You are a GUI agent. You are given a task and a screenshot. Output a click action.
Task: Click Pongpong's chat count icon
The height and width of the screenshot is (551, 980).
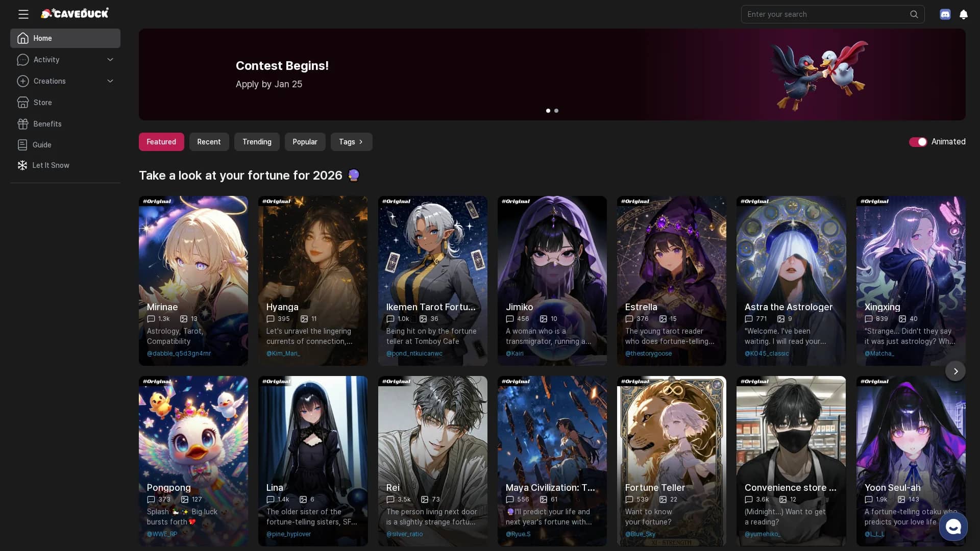151,499
